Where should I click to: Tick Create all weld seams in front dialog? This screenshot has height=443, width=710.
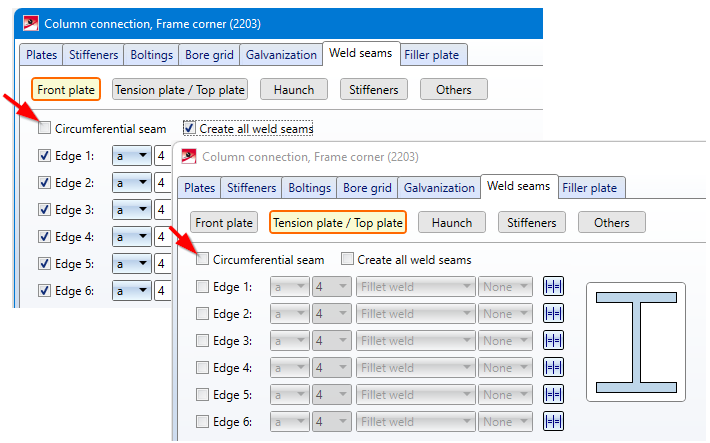coord(348,260)
